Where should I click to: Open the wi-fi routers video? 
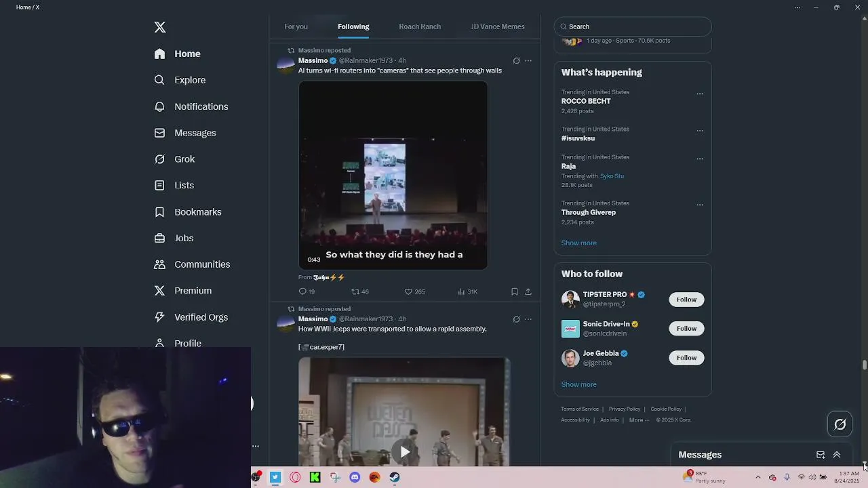click(x=393, y=175)
